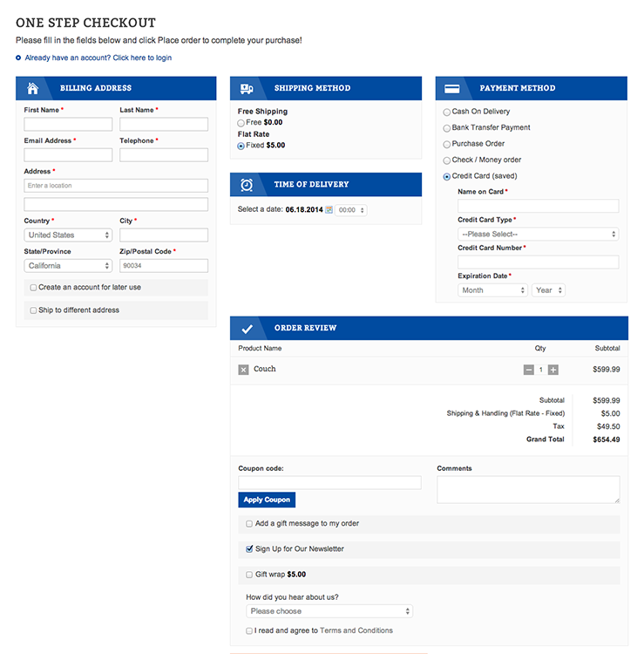Select the Free $0.00 shipping option
This screenshot has height=654, width=644.
[x=241, y=124]
